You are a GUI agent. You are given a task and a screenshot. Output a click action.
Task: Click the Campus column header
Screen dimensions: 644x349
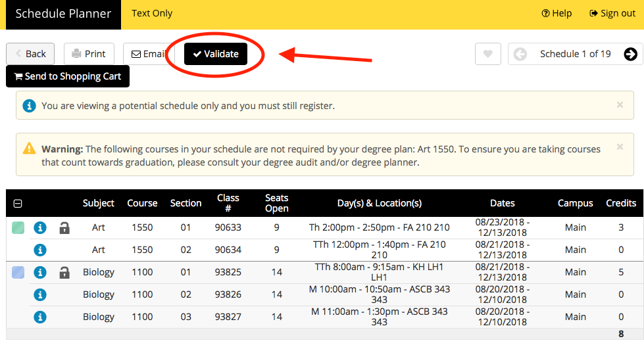575,203
